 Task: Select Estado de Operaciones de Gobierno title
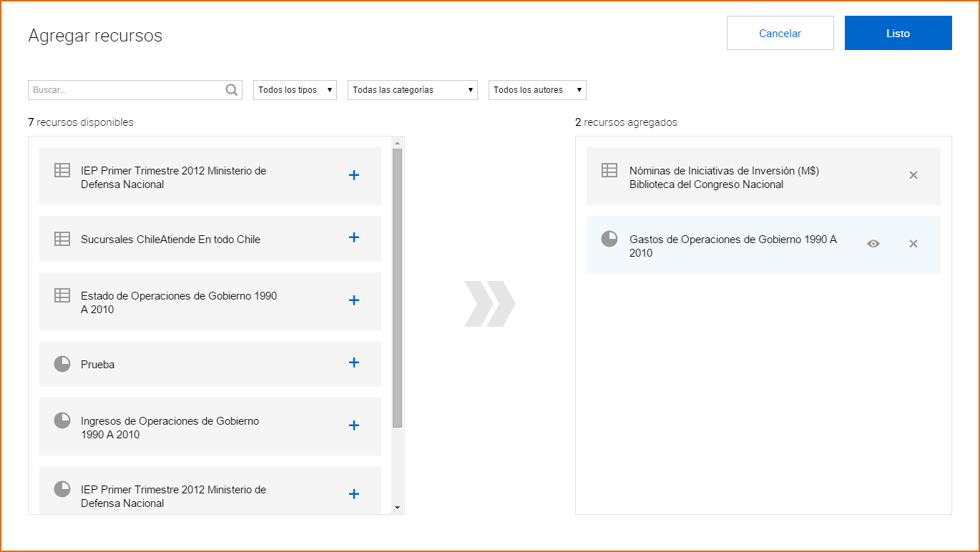[x=179, y=302]
